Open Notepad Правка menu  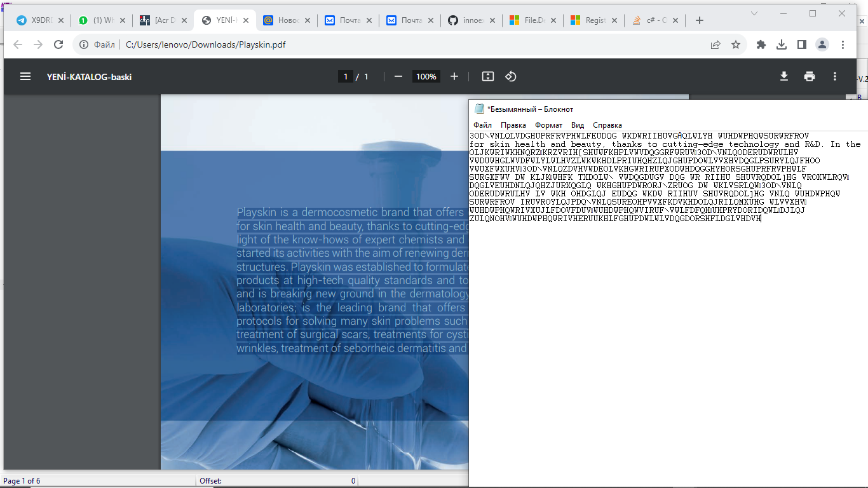(513, 125)
